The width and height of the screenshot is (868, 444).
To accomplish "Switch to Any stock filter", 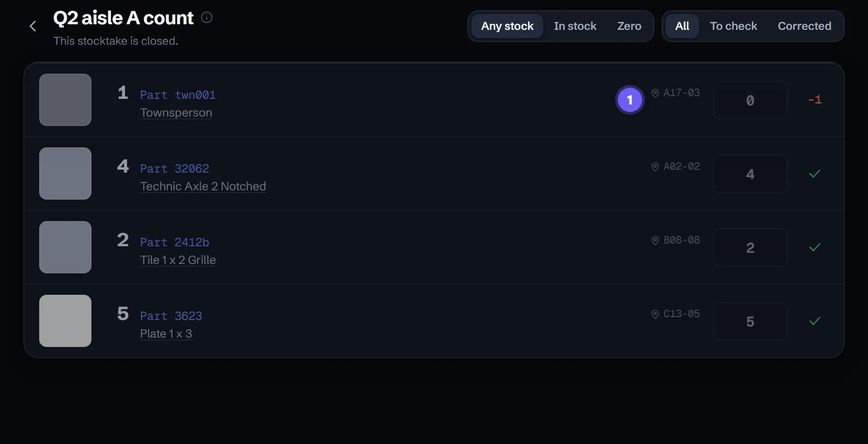I will (x=507, y=26).
